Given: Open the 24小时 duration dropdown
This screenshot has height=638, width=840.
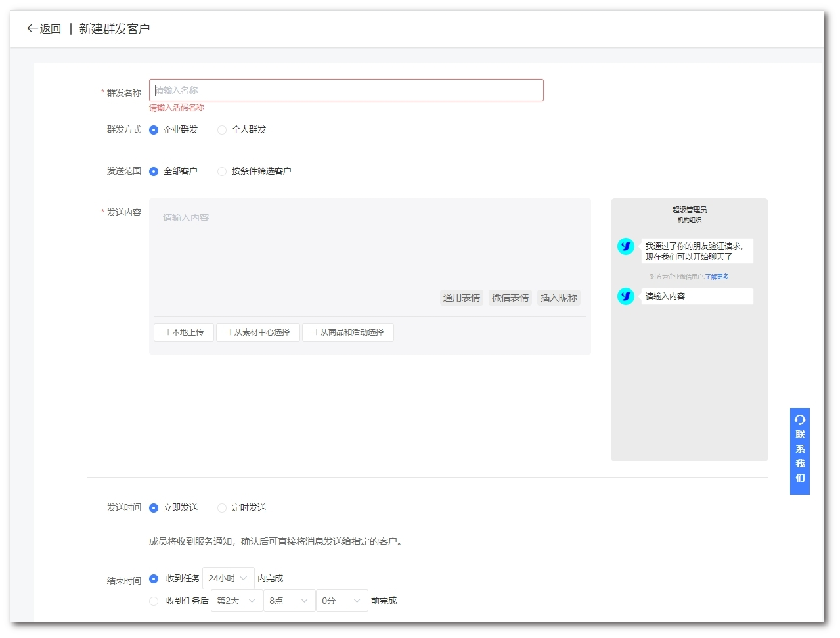Looking at the screenshot, I should point(228,578).
